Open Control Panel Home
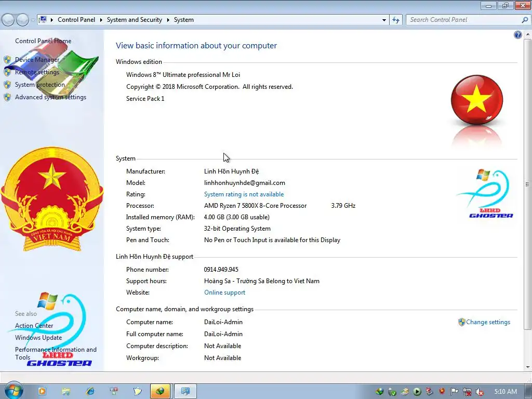The height and width of the screenshot is (399, 532). pos(43,41)
